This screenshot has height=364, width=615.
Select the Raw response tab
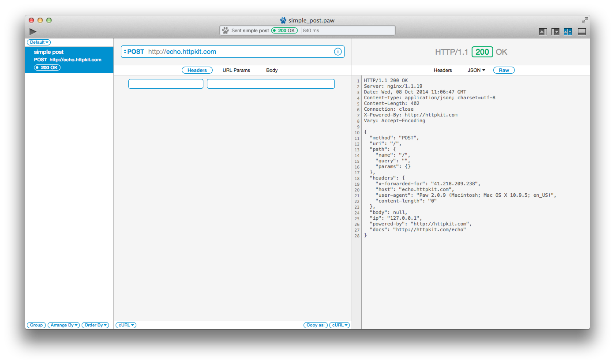[x=504, y=70]
